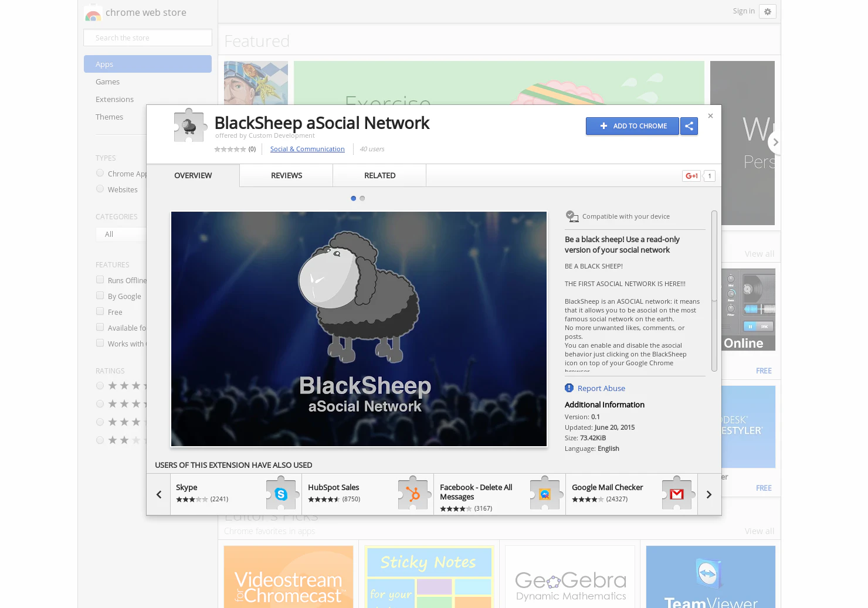The height and width of the screenshot is (608, 868).
Task: Switch to the Reviews tab
Action: [x=286, y=175]
